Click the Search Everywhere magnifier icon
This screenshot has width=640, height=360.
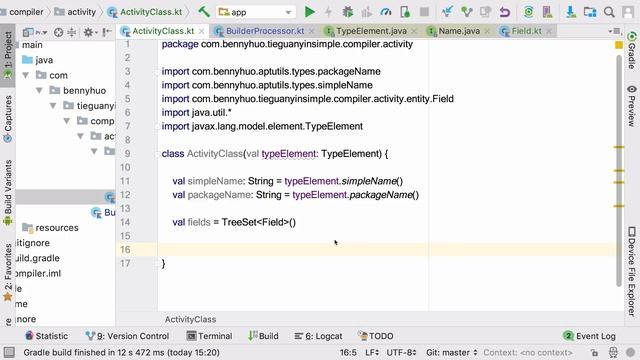click(x=609, y=12)
